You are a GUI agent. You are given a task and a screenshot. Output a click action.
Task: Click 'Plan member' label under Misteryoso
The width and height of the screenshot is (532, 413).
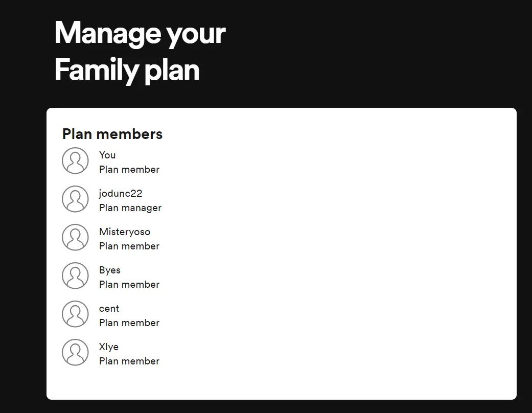tap(129, 246)
